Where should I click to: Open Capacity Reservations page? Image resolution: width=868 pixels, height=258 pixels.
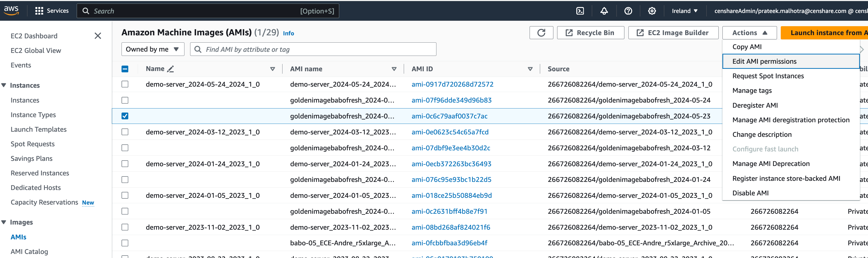pyautogui.click(x=44, y=202)
